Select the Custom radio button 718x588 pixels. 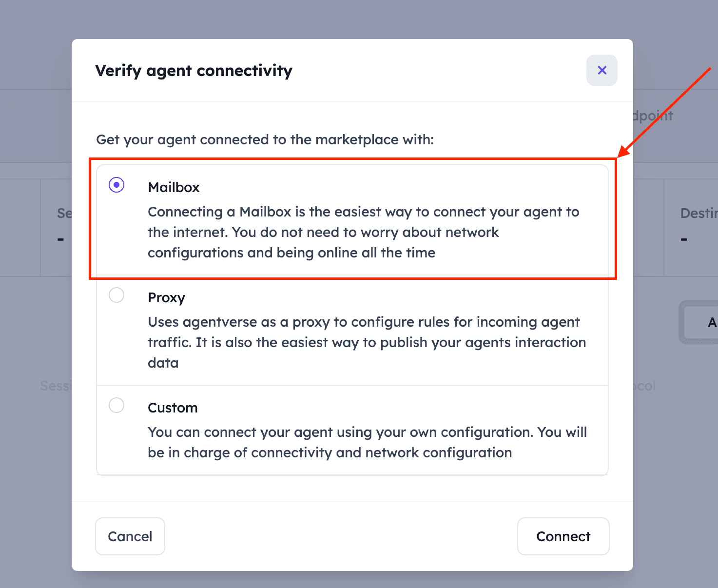(116, 406)
